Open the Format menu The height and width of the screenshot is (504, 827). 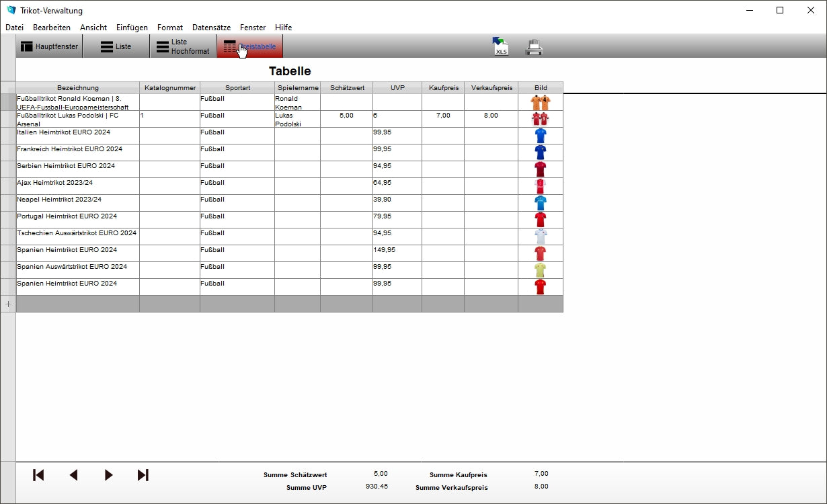click(x=170, y=28)
